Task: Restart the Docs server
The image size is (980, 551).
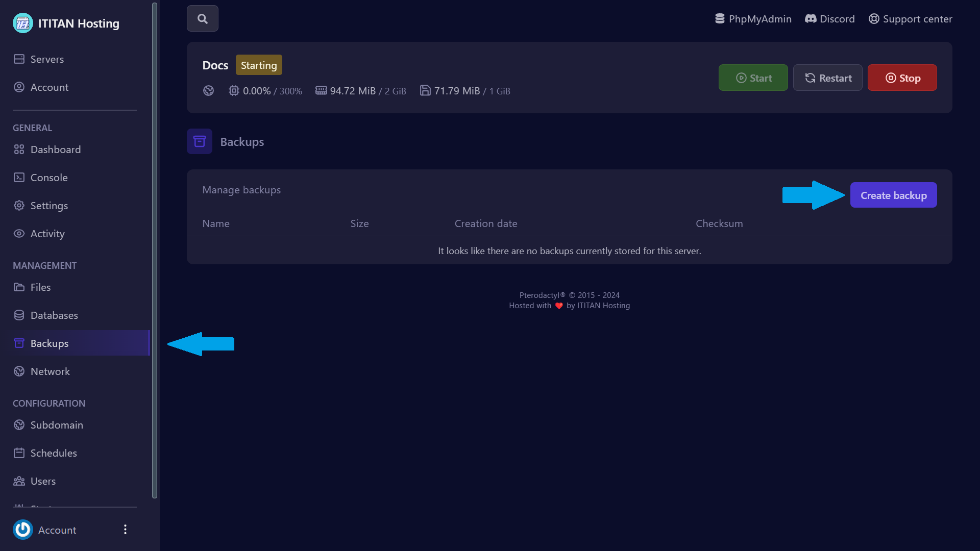Action: 827,78
